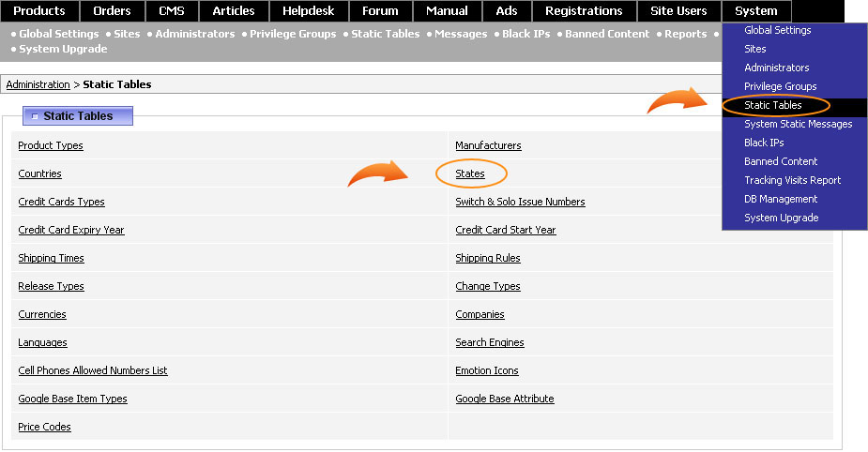The image size is (868, 452).
Task: Select Messages in the gray submenu bar
Action: click(461, 34)
